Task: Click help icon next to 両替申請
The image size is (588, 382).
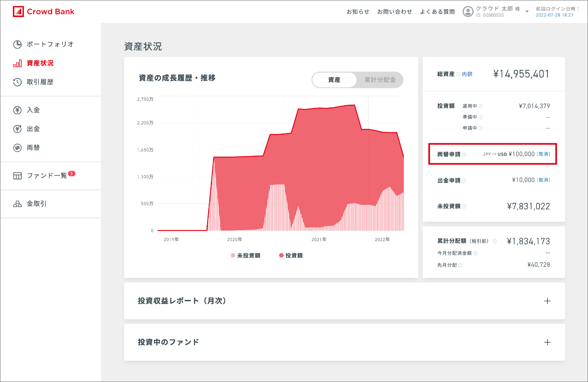Action: tap(464, 155)
